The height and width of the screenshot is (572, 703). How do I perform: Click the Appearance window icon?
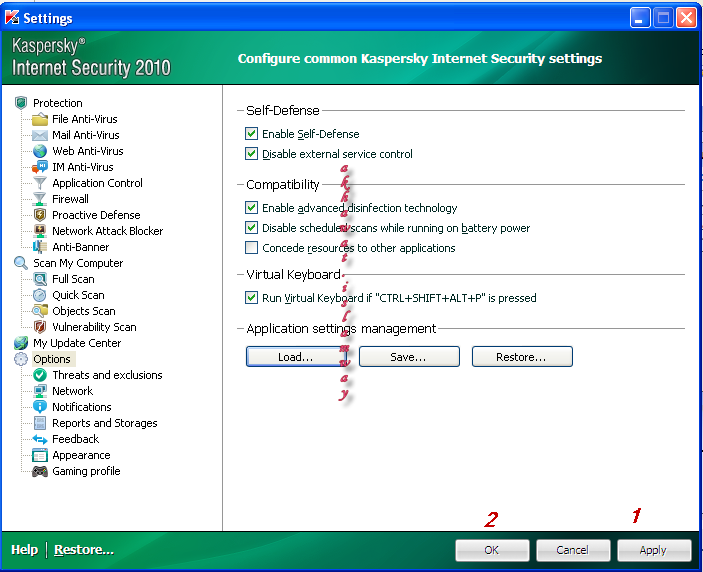coord(40,455)
